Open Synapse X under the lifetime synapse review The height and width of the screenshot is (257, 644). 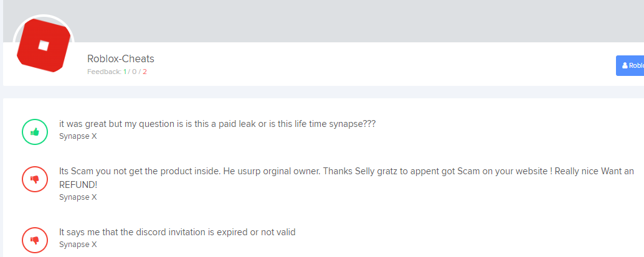coord(78,136)
